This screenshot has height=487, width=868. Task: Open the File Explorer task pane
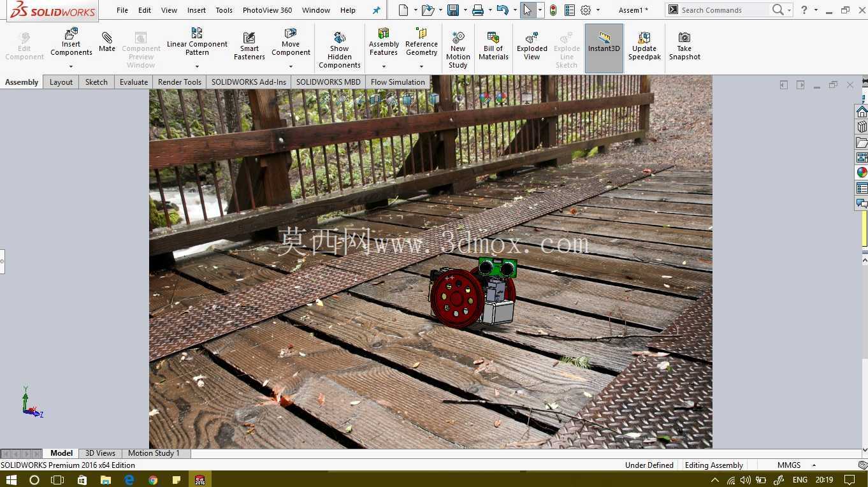862,142
